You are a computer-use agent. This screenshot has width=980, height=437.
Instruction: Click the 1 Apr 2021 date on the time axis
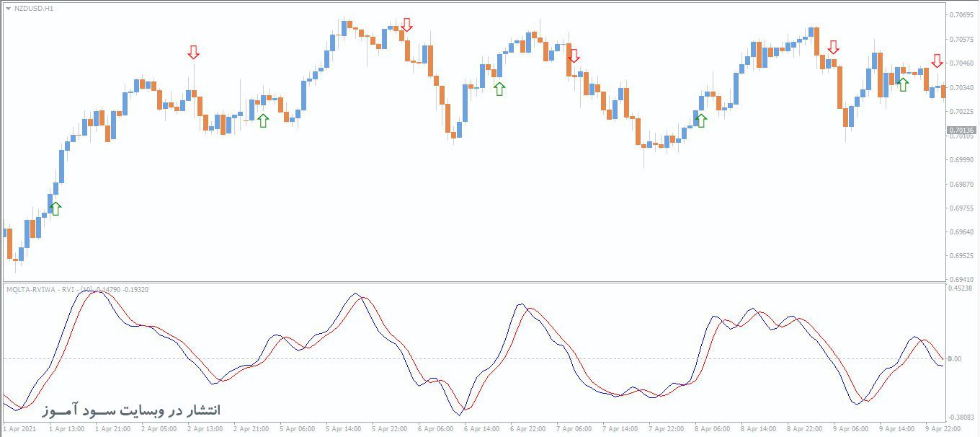coord(19,429)
